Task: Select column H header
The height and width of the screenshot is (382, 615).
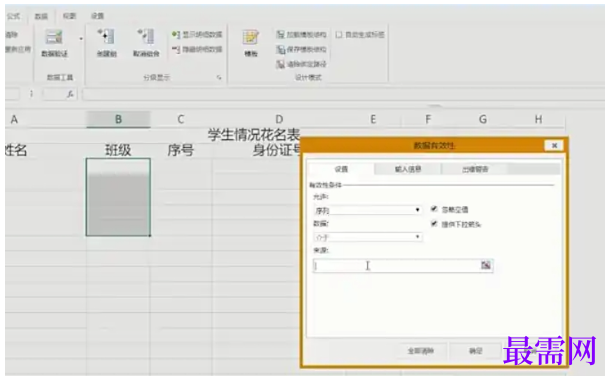Action: (538, 119)
